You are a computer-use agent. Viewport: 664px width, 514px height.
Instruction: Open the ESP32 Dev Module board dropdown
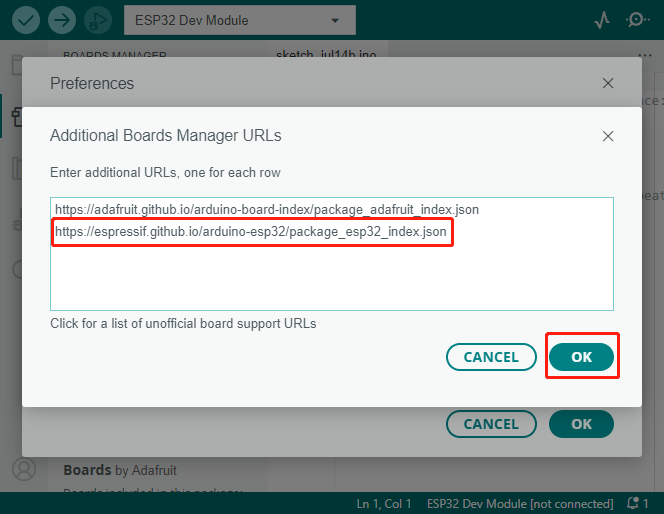click(240, 20)
